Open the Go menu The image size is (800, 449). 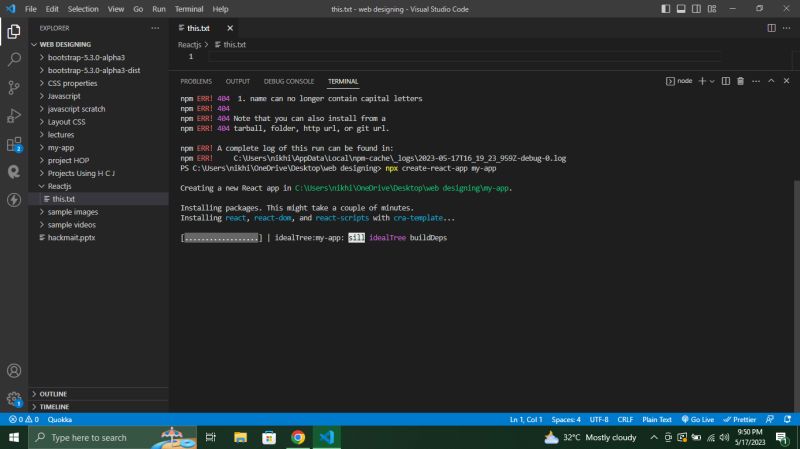[138, 9]
